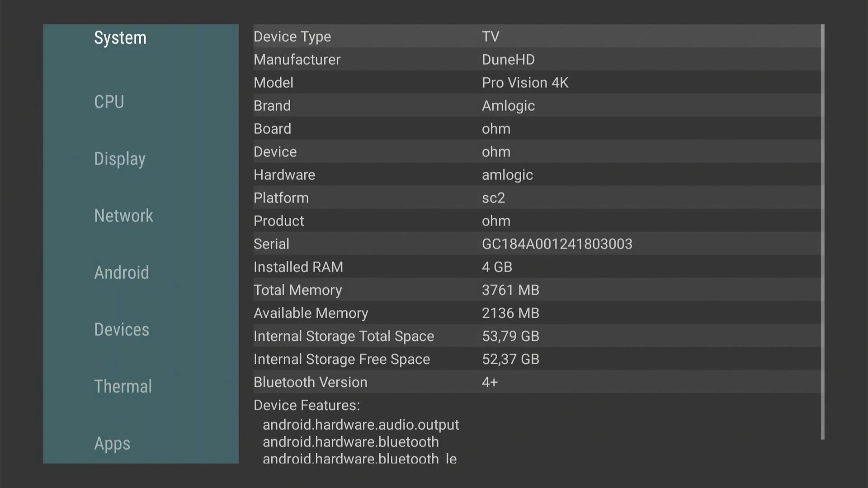Image resolution: width=868 pixels, height=488 pixels.
Task: Select the Product row's ohm value
Action: pos(496,221)
